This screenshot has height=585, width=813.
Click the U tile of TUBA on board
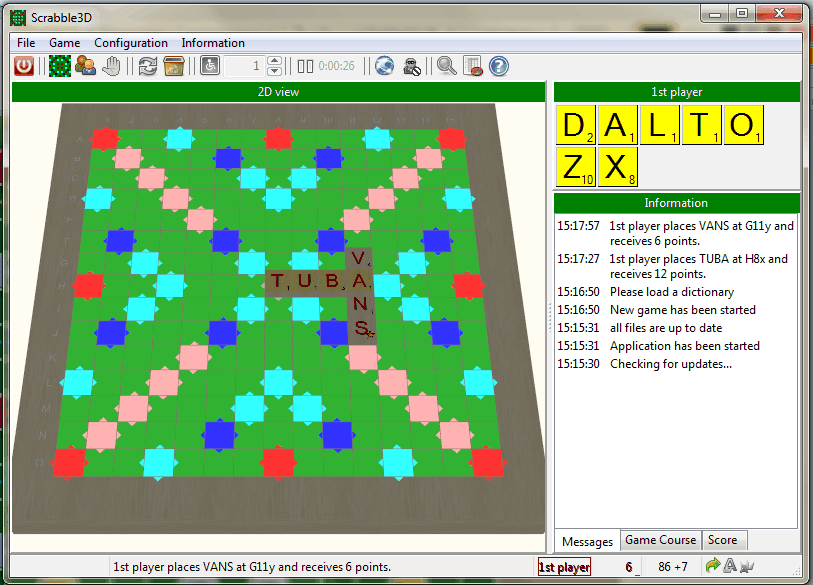pyautogui.click(x=305, y=282)
